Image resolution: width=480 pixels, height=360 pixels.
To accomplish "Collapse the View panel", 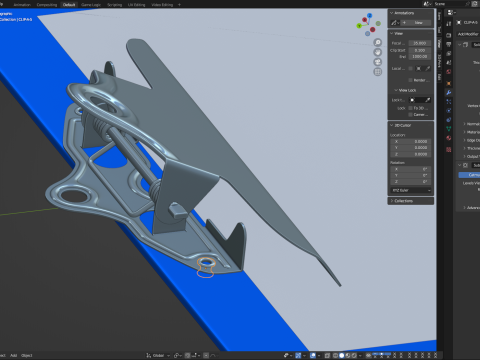I will click(392, 33).
